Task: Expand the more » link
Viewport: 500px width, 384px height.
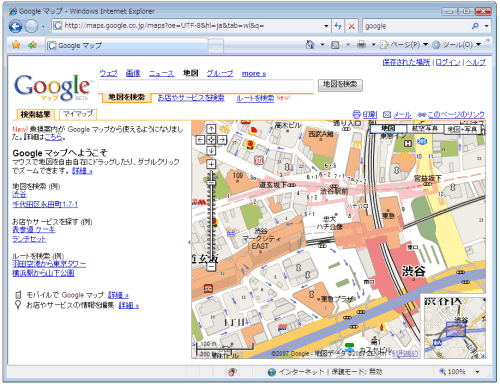Action: [x=254, y=74]
